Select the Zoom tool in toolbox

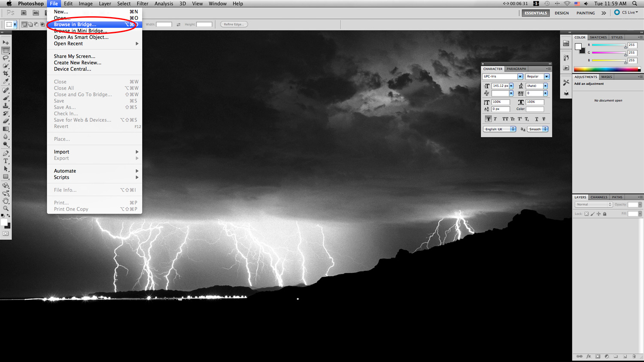6,208
